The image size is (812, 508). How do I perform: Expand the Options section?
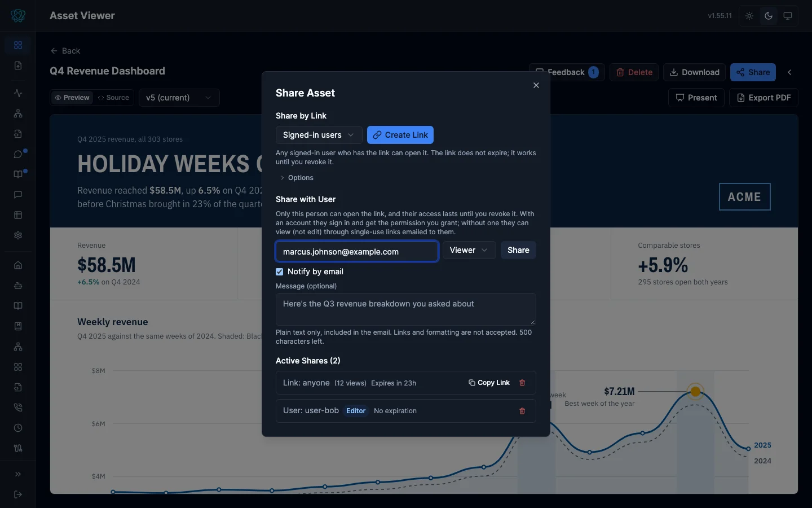click(x=297, y=178)
